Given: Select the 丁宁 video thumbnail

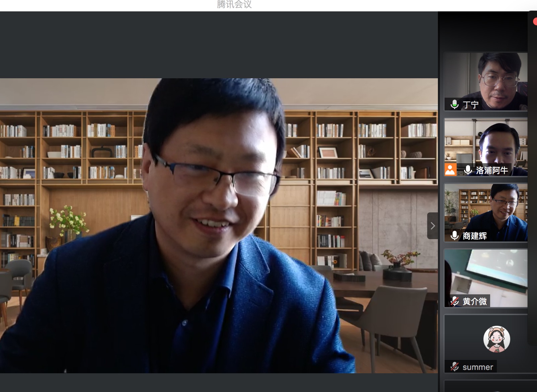Looking at the screenshot, I should (486, 81).
